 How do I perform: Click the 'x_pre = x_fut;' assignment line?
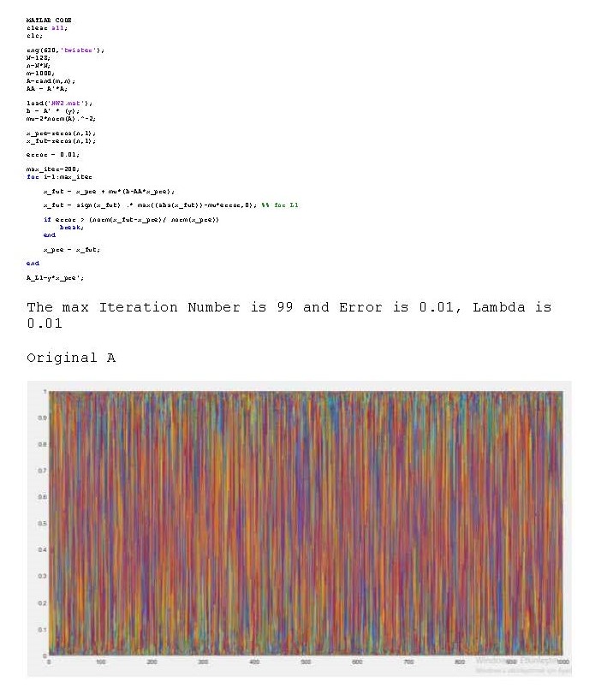pyautogui.click(x=71, y=249)
